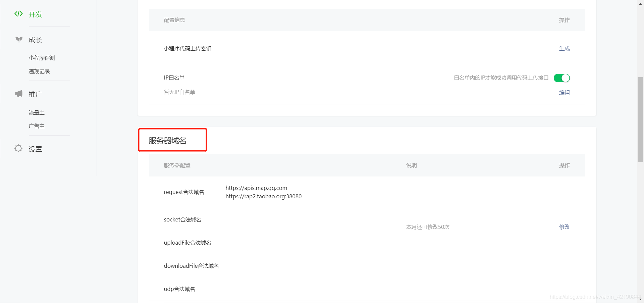This screenshot has width=644, height=303.
Task: Click the downloadFile合法域名 label
Action: pos(191,266)
